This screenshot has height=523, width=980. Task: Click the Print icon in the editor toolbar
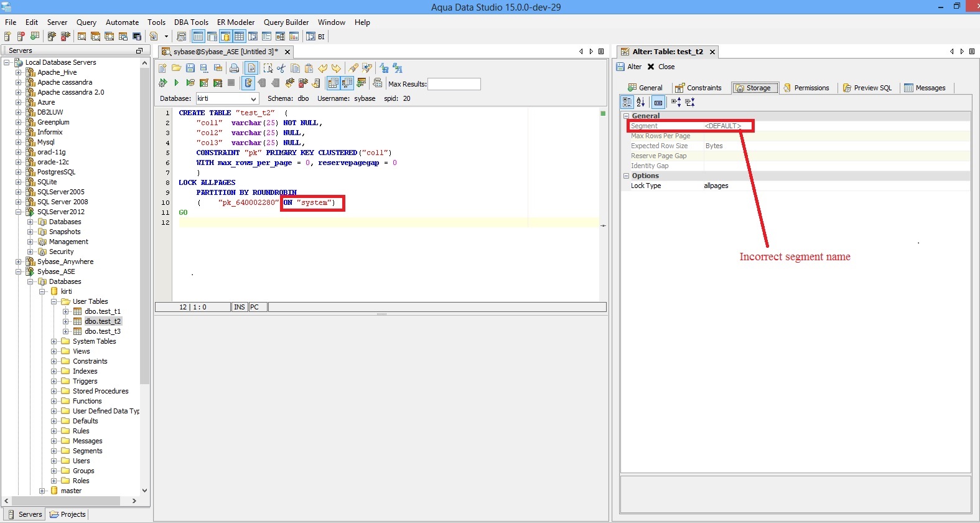(x=234, y=68)
